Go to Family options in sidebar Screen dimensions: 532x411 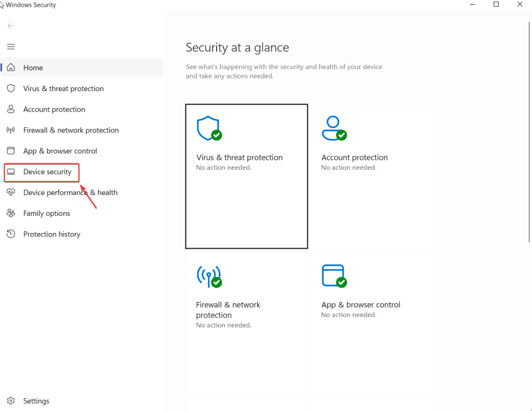[x=46, y=213]
